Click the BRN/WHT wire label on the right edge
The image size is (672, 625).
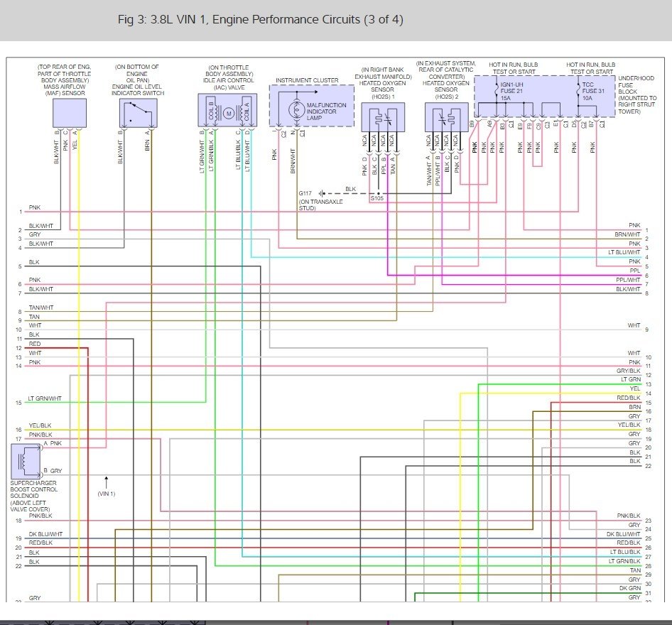(x=627, y=234)
